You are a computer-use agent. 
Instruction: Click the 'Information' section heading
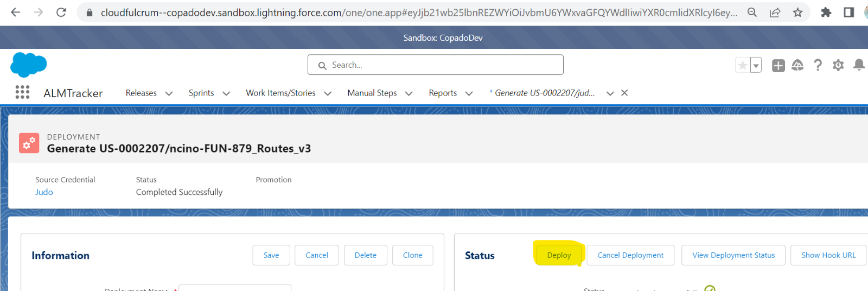pyautogui.click(x=60, y=255)
